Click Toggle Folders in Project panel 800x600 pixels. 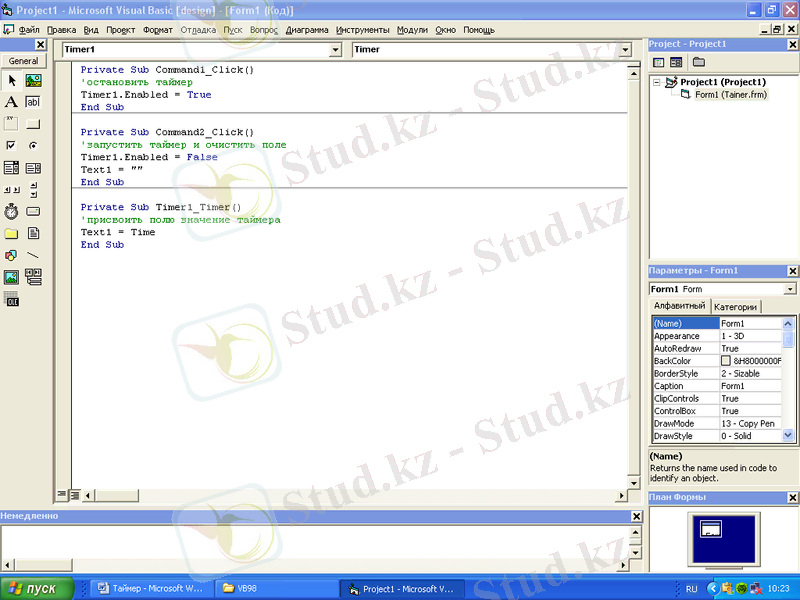click(698, 62)
